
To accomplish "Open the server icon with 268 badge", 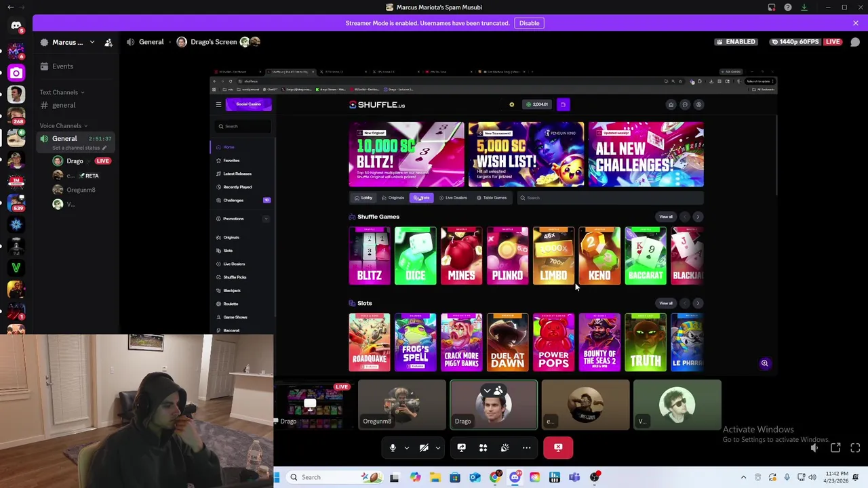I will (16, 116).
